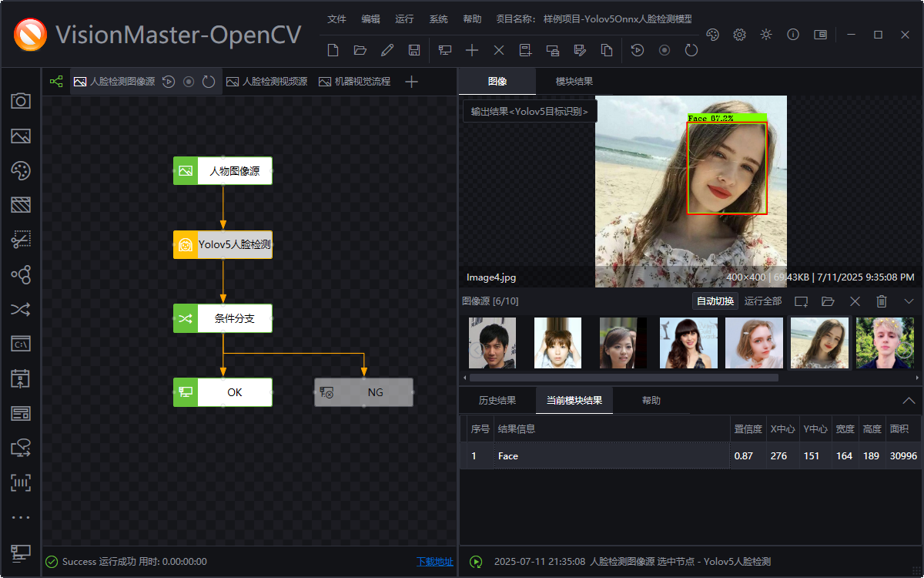Click the run workflow icon in the toolbar
This screenshot has width=924, height=578.
tap(637, 49)
